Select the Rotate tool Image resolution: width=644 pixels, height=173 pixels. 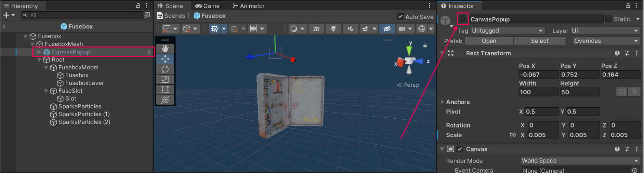click(x=165, y=69)
